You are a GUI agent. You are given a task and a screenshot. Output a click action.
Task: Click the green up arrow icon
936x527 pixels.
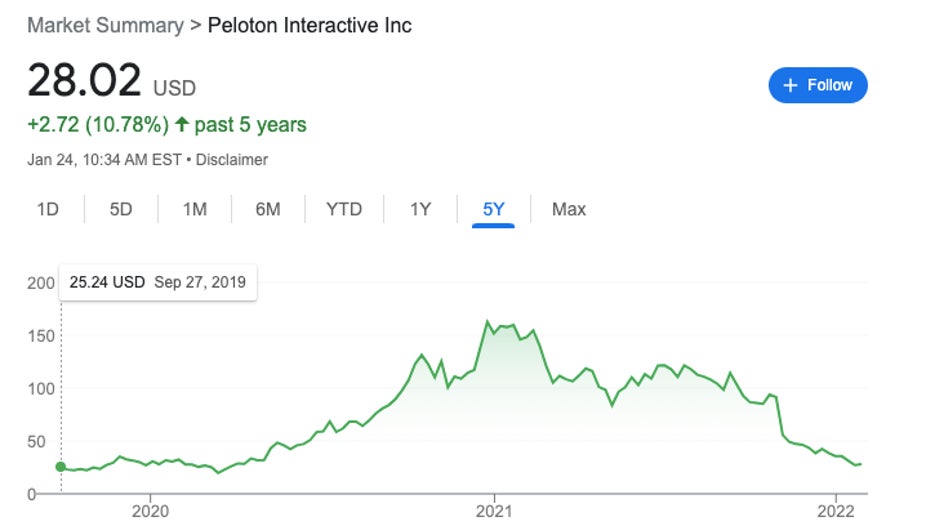point(181,125)
